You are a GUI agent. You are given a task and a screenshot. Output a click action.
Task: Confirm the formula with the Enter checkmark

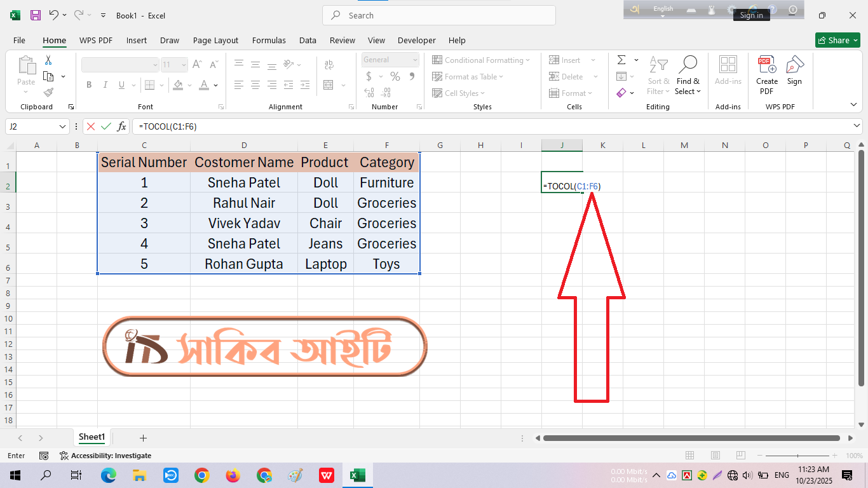click(106, 126)
